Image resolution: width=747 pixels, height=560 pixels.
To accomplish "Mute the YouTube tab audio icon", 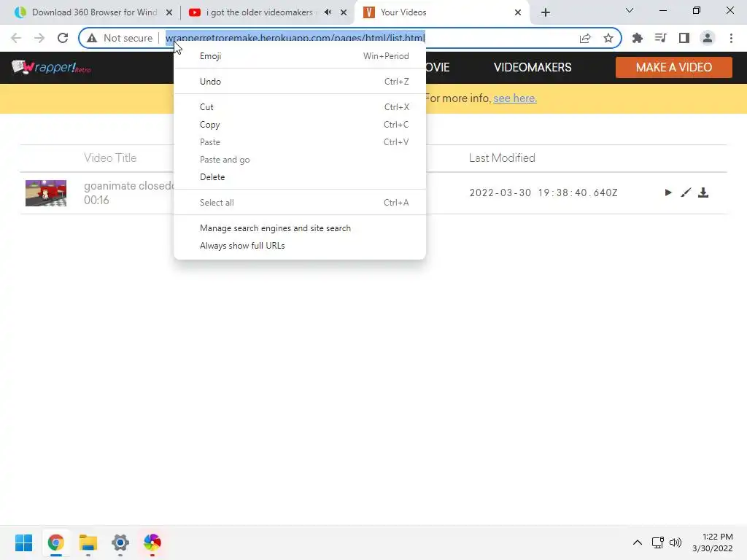I will pos(328,12).
